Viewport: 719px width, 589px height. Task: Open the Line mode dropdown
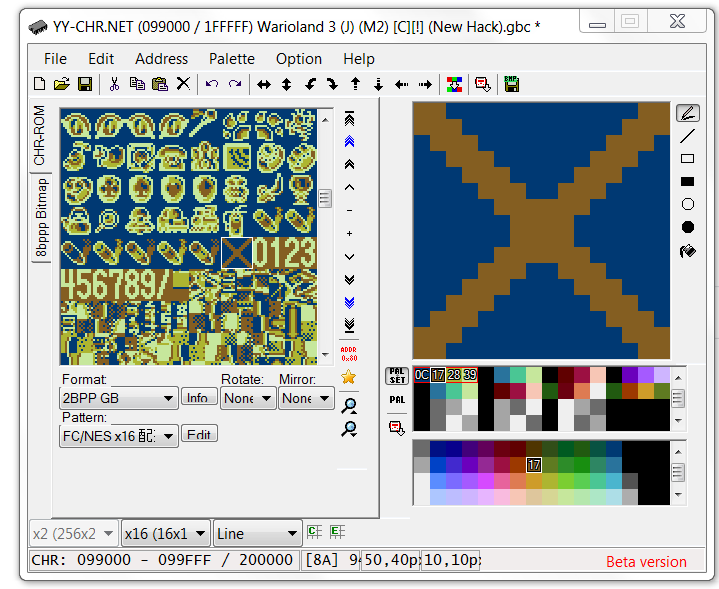pyautogui.click(x=258, y=533)
